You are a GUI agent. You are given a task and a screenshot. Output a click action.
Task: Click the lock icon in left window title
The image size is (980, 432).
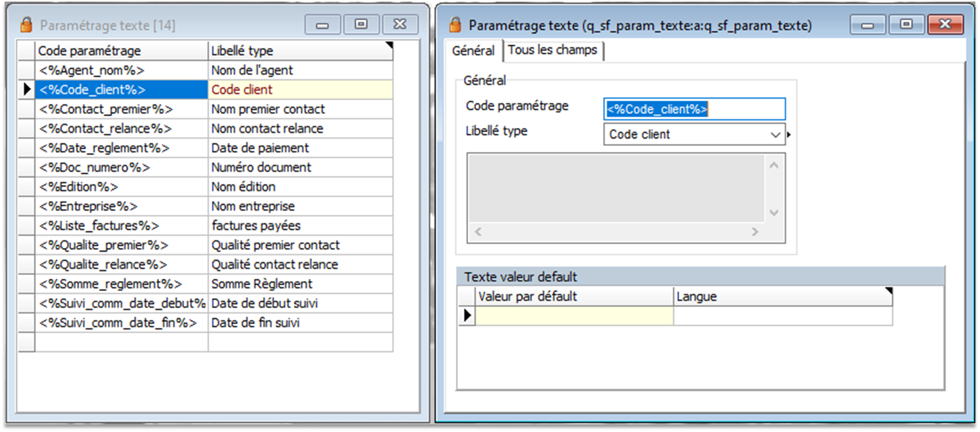click(x=26, y=25)
